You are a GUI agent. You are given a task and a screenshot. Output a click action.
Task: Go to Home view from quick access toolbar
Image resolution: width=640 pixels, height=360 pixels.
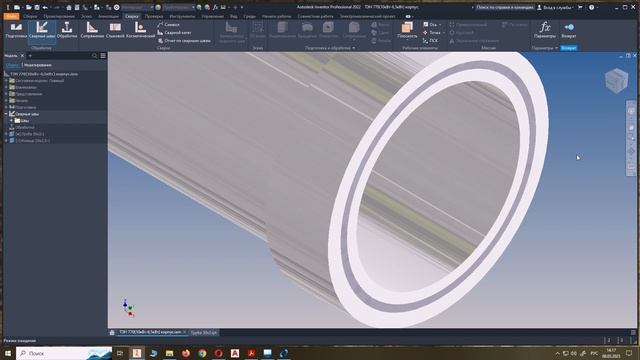69,7
